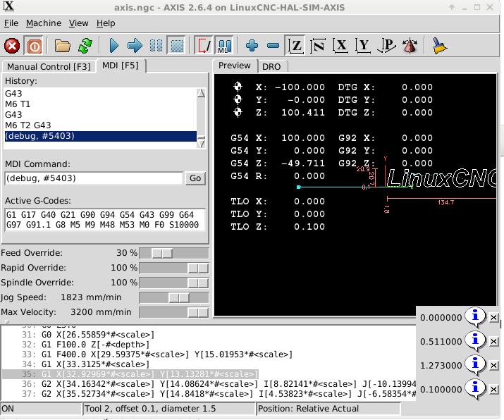
Task: Select X side view icon
Action: click(x=340, y=46)
